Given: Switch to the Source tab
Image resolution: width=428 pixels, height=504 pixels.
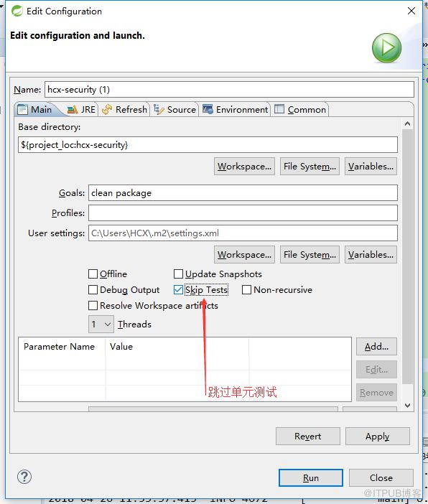Looking at the screenshot, I should tap(175, 110).
